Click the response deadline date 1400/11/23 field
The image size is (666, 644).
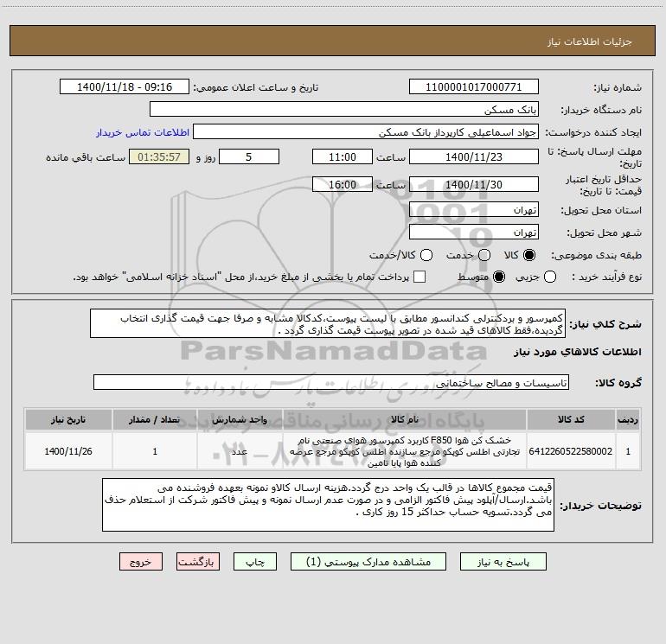(474, 156)
